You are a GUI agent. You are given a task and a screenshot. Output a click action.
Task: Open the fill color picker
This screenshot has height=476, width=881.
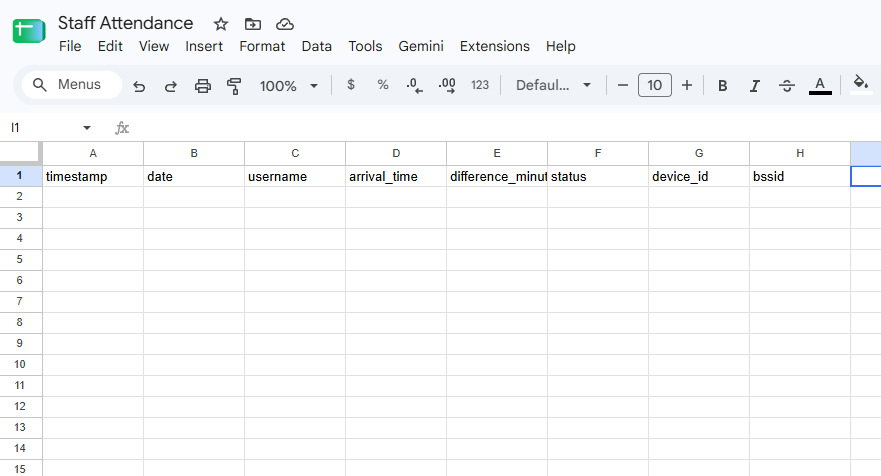point(861,84)
